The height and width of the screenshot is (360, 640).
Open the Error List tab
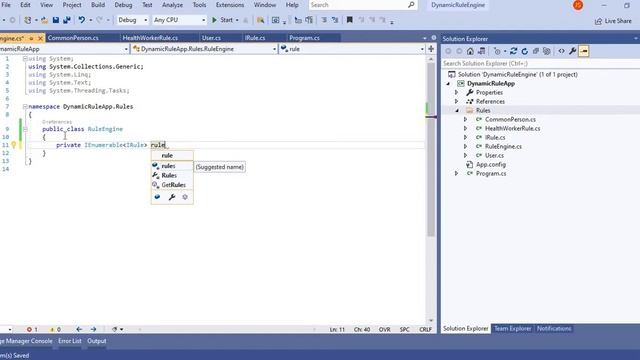[x=70, y=341]
